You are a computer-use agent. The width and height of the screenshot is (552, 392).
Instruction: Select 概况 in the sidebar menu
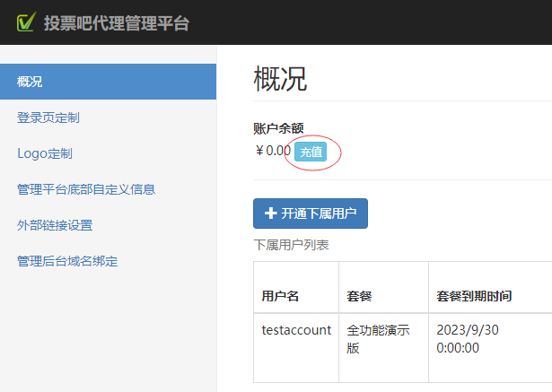coord(30,82)
